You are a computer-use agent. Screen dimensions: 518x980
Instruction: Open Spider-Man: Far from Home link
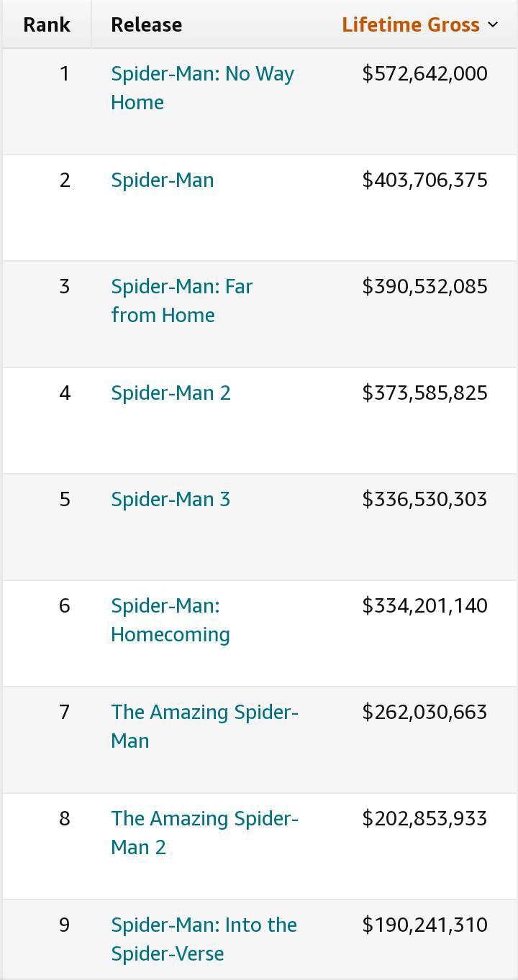point(182,301)
